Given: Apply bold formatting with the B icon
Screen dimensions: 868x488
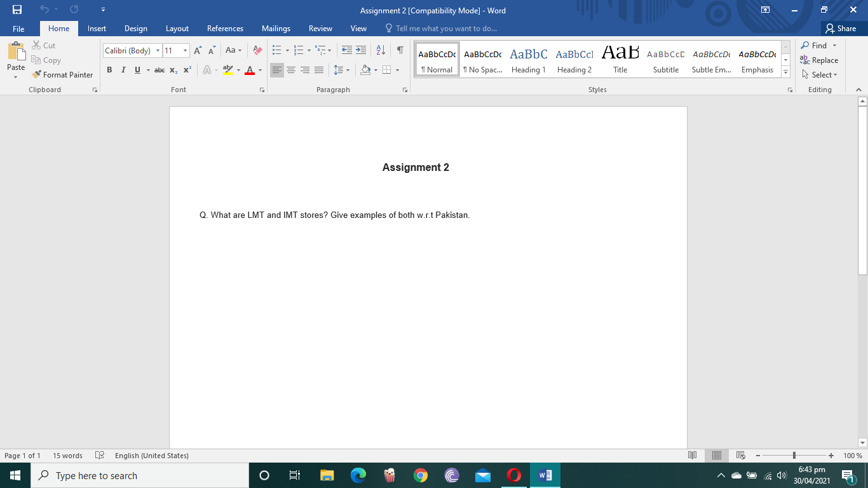Looking at the screenshot, I should pyautogui.click(x=109, y=71).
